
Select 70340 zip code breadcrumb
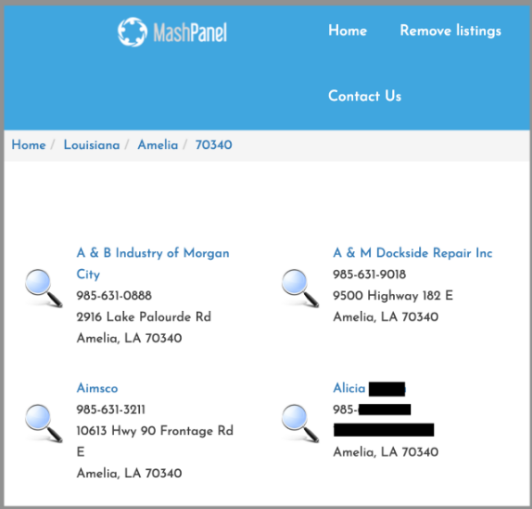pyautogui.click(x=214, y=145)
